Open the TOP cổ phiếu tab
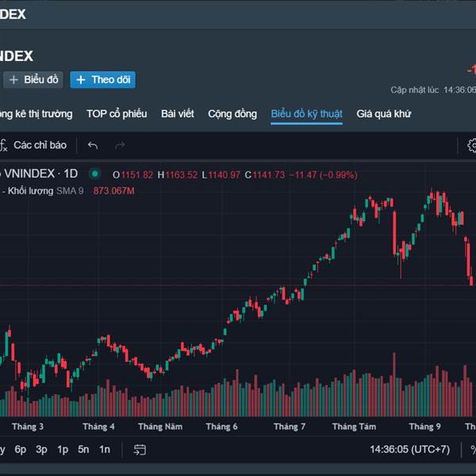Image resolution: width=476 pixels, height=476 pixels. click(x=117, y=113)
